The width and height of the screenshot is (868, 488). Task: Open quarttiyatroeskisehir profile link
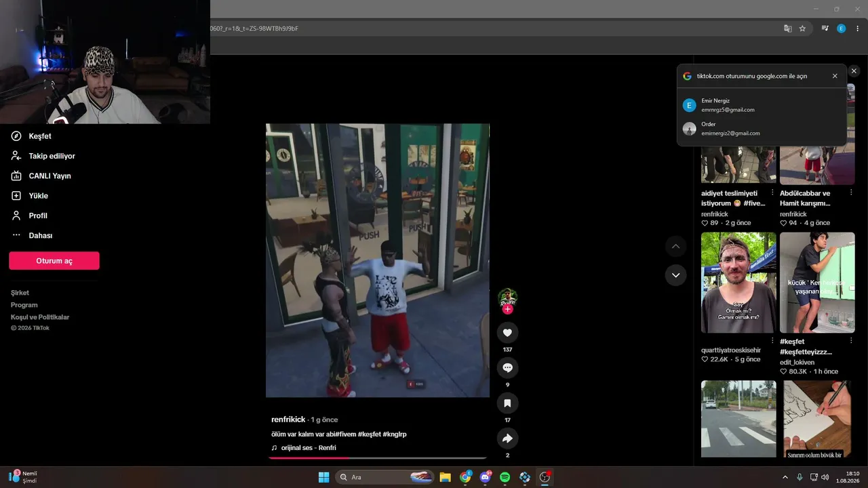click(x=731, y=350)
